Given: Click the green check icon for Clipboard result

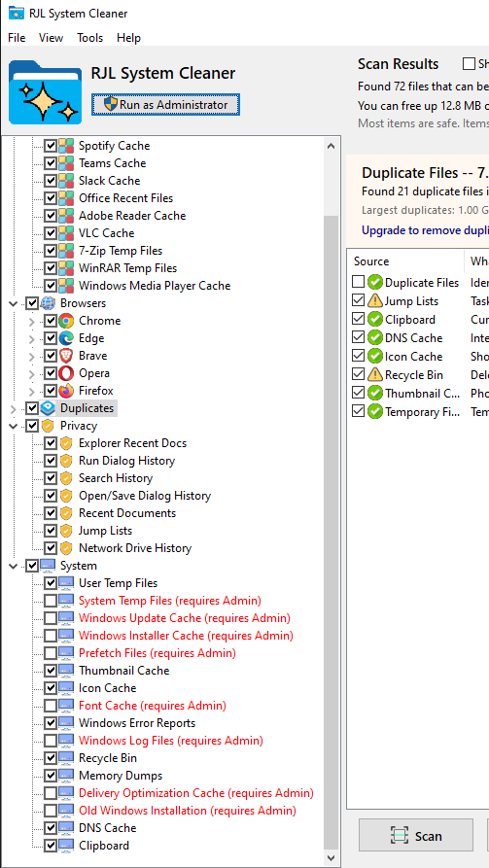Looking at the screenshot, I should 375,320.
